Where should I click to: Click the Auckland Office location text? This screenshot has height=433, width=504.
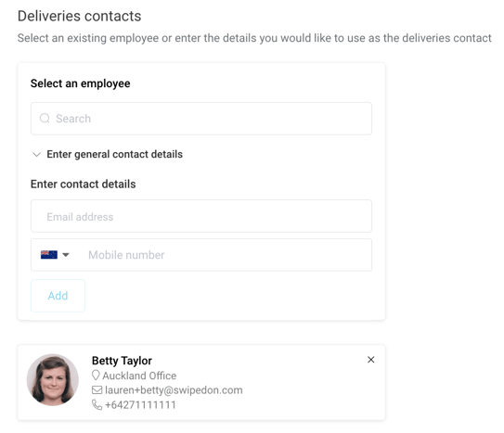[x=139, y=376]
